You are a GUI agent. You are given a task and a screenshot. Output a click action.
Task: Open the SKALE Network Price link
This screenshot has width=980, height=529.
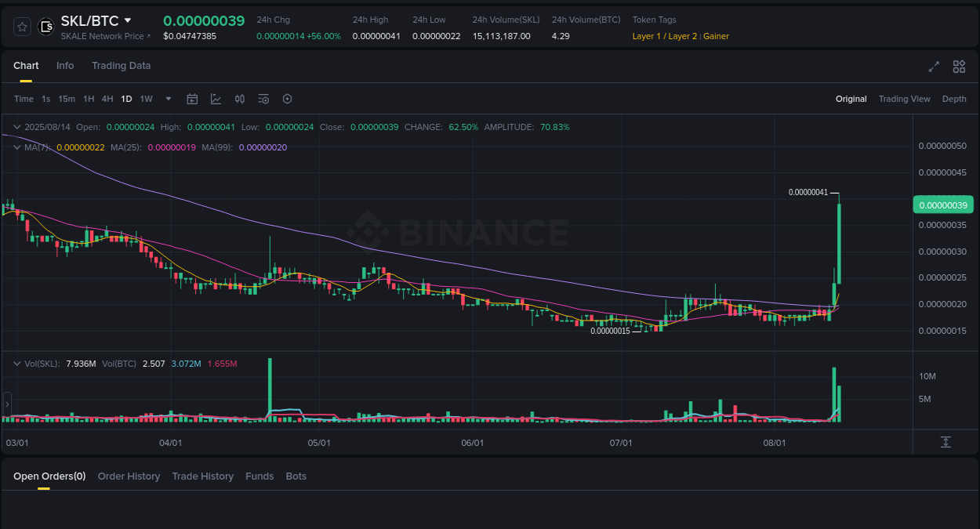[x=105, y=36]
